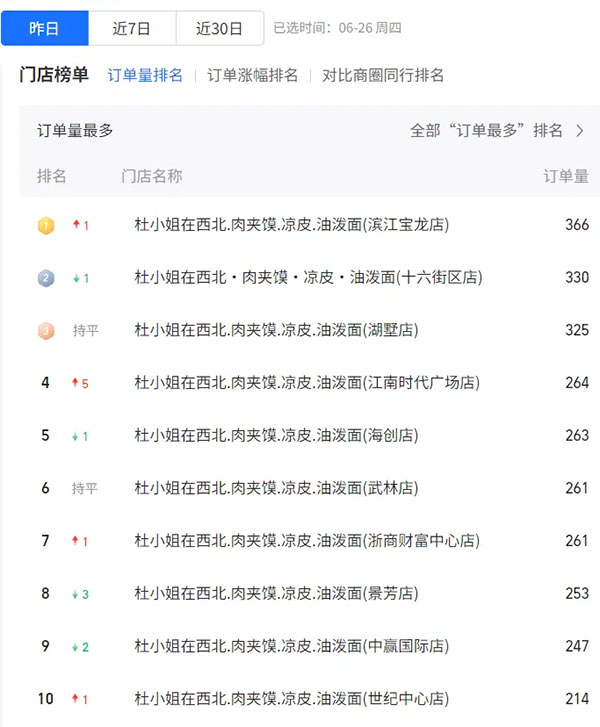Viewport: 600px width, 727px height.
Task: Expand the full 订单最多 ranking chevron
Action: point(580,131)
